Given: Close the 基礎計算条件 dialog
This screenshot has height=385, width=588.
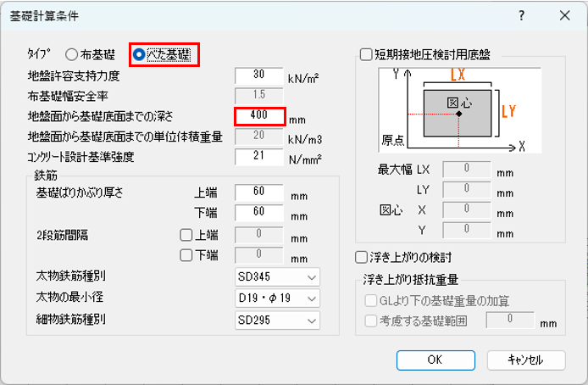Looking at the screenshot, I should pyautogui.click(x=565, y=16).
